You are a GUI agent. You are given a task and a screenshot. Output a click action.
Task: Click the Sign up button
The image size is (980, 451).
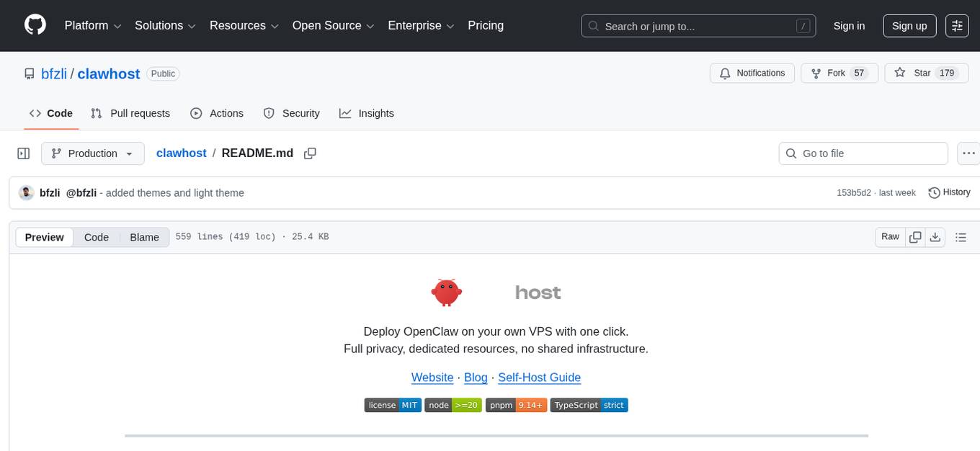[909, 25]
